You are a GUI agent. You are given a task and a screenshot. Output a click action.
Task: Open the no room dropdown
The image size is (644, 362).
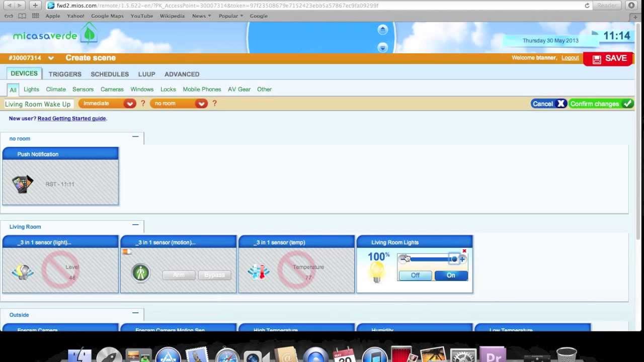pos(179,104)
